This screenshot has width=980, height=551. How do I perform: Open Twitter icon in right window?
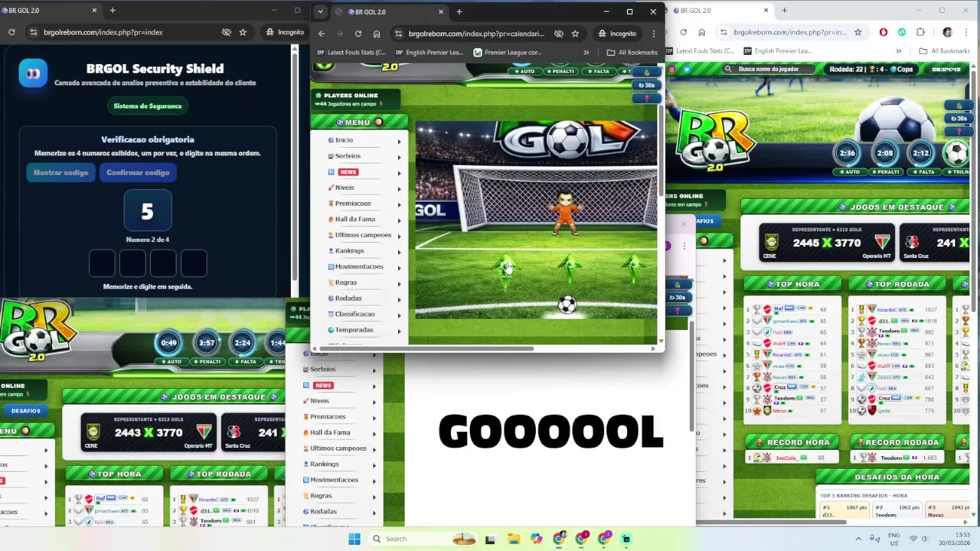pos(686,69)
